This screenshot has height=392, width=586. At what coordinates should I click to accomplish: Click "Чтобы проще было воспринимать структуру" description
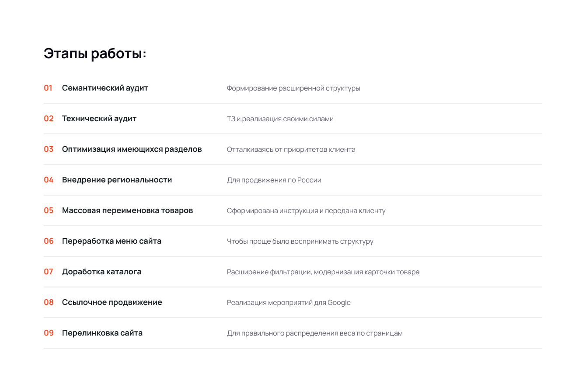(x=300, y=241)
